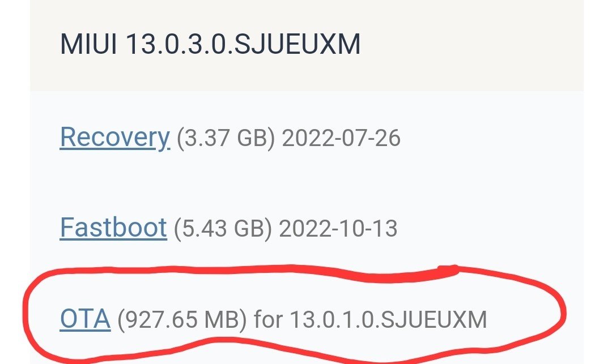The width and height of the screenshot is (612, 364).
Task: Click the Recovery date 2022-07-26
Action: (x=341, y=138)
